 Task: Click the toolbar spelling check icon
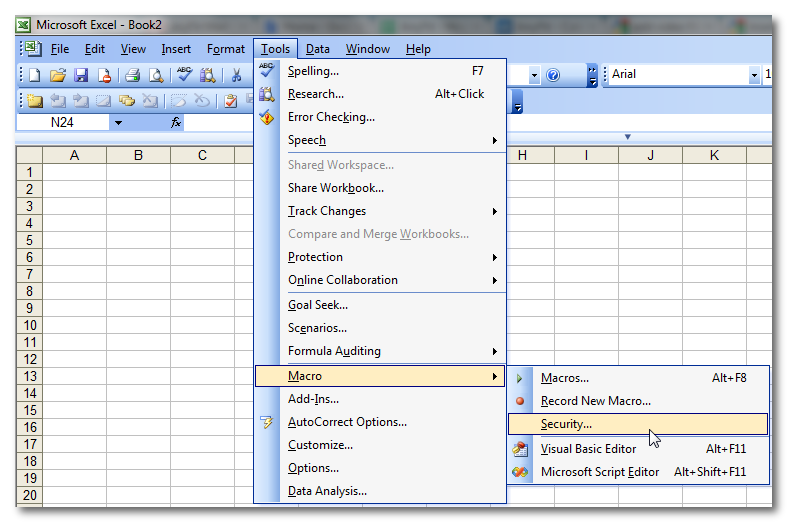coord(184,75)
